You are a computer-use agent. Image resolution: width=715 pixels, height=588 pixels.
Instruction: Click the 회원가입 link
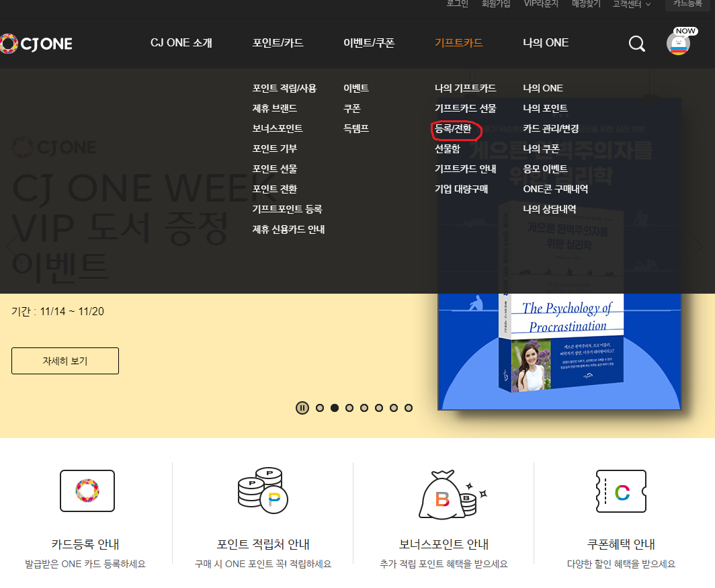(496, 3)
